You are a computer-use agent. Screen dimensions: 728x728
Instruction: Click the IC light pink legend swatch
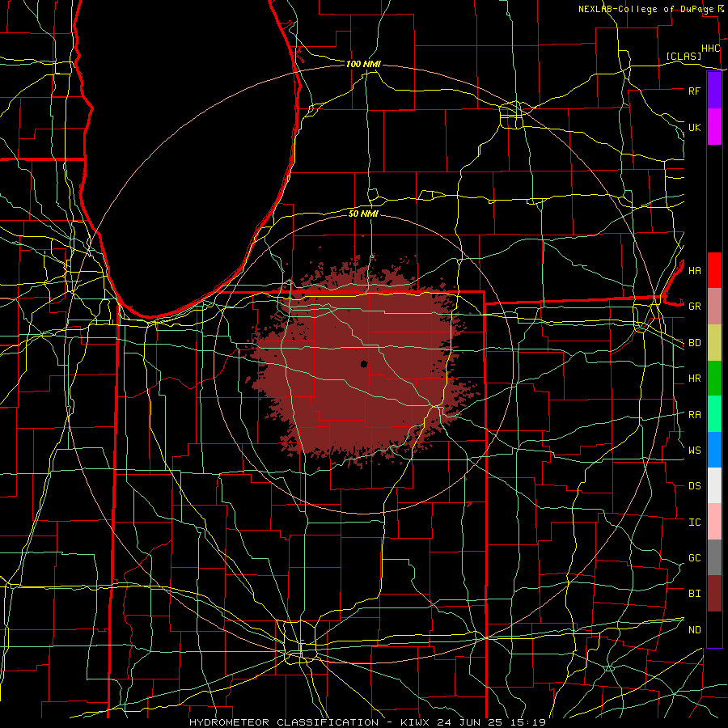[714, 522]
